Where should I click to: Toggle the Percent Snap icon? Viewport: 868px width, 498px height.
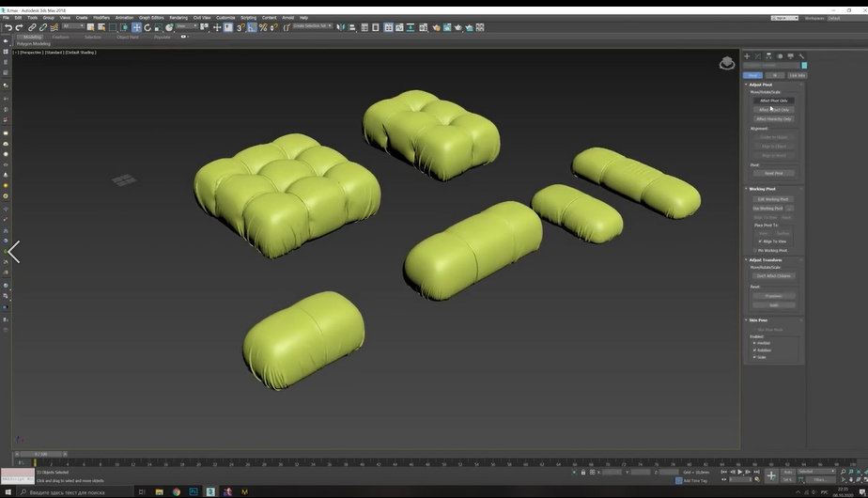[263, 27]
